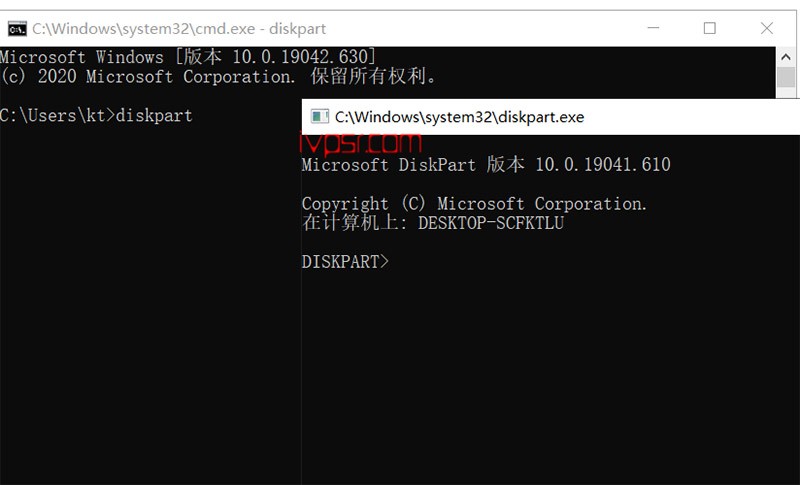Click the C:\Users\kt>diskpart command line
The width and height of the screenshot is (800, 485).
point(96,115)
